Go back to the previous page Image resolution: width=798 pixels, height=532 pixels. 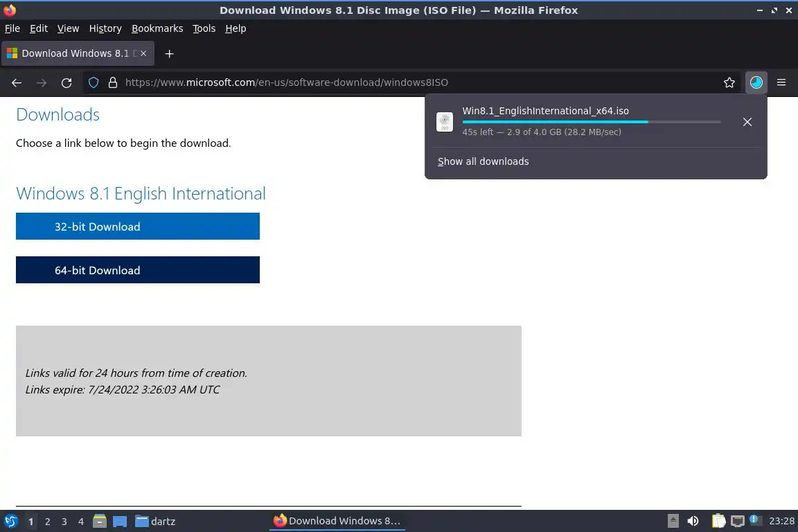click(17, 82)
